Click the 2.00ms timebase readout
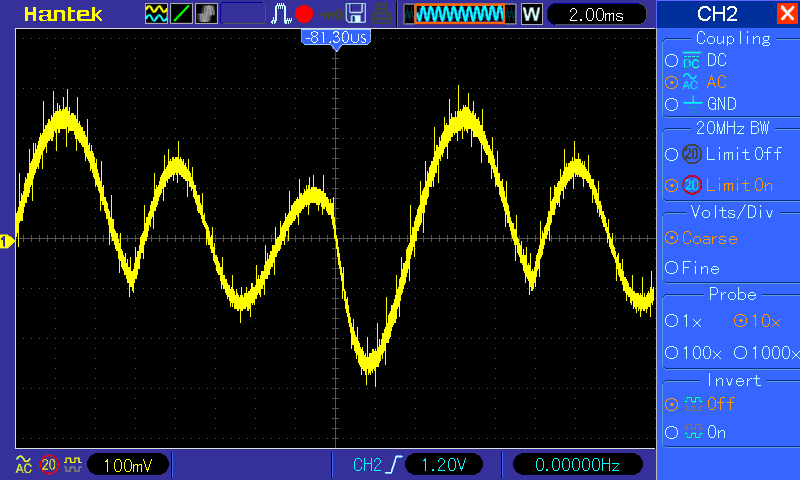The height and width of the screenshot is (480, 800). [x=596, y=14]
